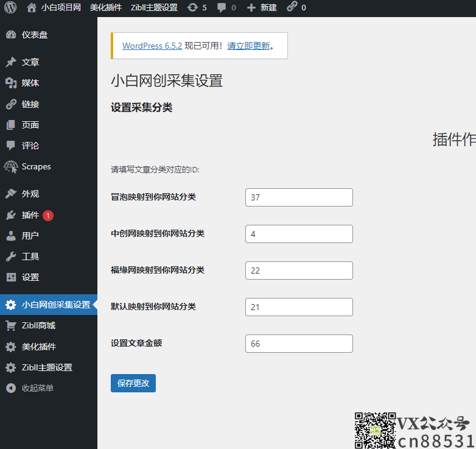Screen dimensions: 476x449
Task: Open the 媒体 media library menu
Action: pyautogui.click(x=30, y=83)
